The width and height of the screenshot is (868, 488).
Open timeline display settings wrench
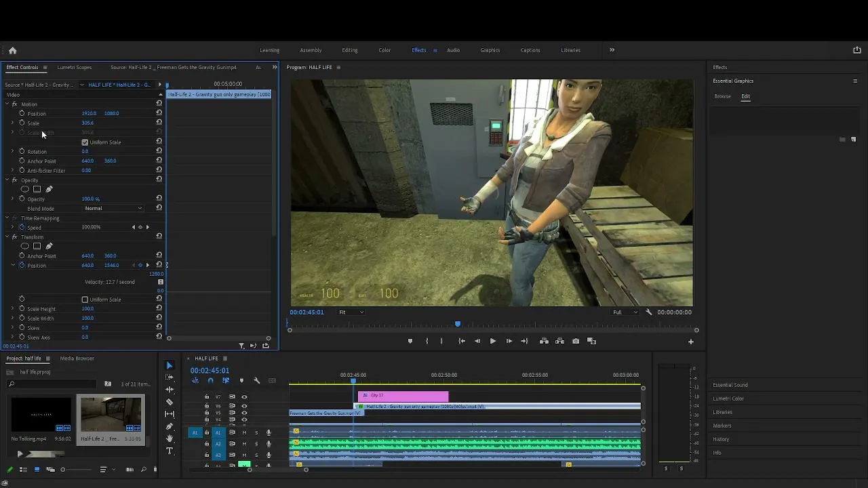pyautogui.click(x=257, y=381)
